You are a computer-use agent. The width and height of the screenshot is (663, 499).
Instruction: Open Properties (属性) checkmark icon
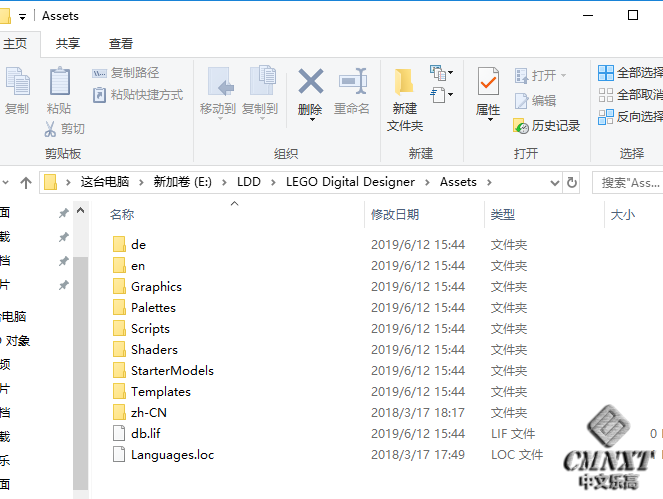pyautogui.click(x=488, y=82)
